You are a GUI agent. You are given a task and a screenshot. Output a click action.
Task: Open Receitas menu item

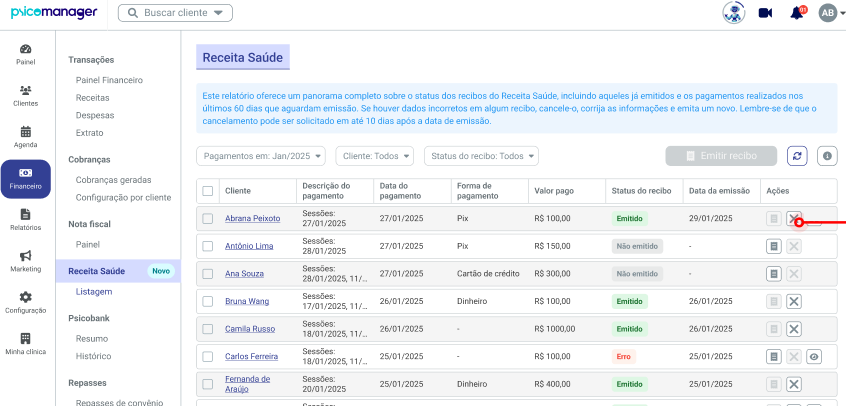92,98
